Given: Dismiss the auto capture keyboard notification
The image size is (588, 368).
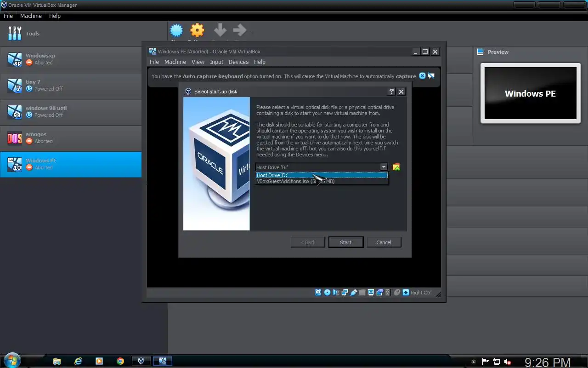Looking at the screenshot, I should [422, 76].
